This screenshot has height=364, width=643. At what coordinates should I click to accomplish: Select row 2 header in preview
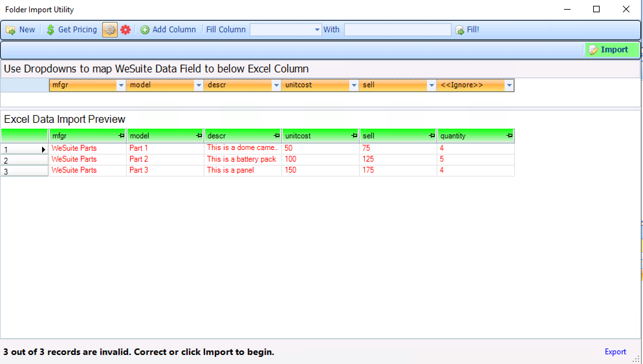click(24, 160)
